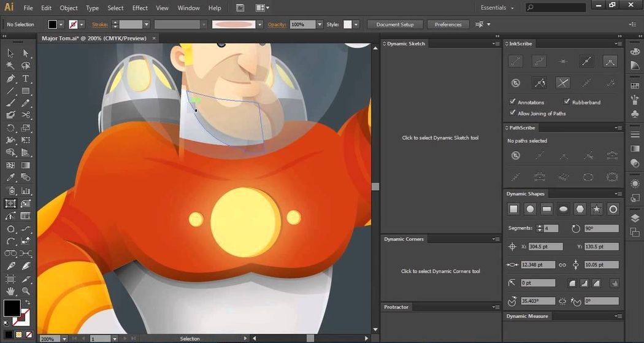Open the fill color dropdown in control bar

pyautogui.click(x=61, y=25)
